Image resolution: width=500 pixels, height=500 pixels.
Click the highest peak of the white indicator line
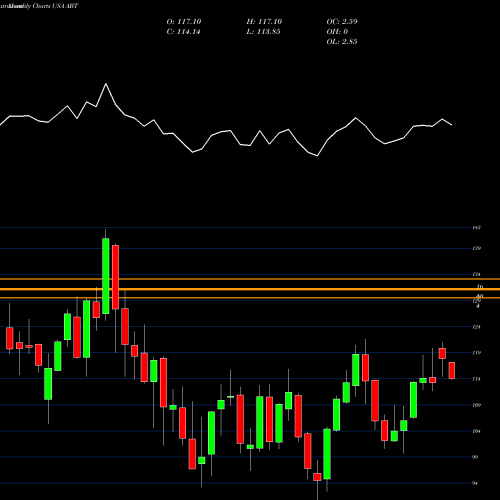pyautogui.click(x=106, y=84)
